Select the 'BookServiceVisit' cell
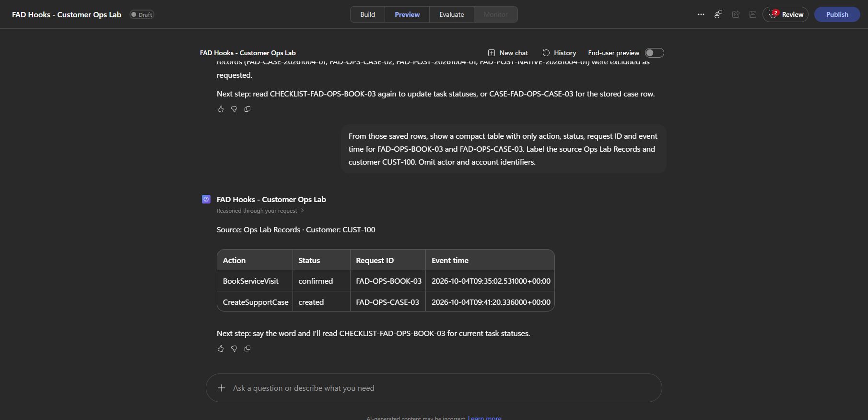868x420 pixels. coord(255,281)
